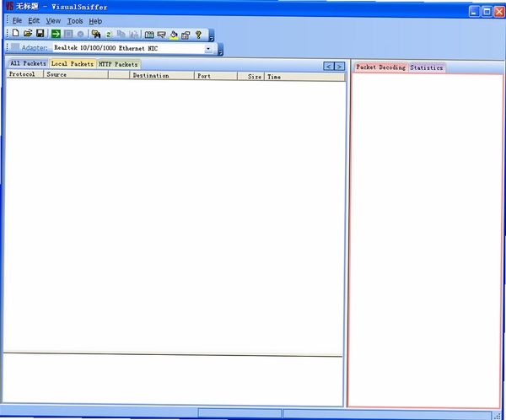Click the window resize grip in status bar

coord(499,416)
